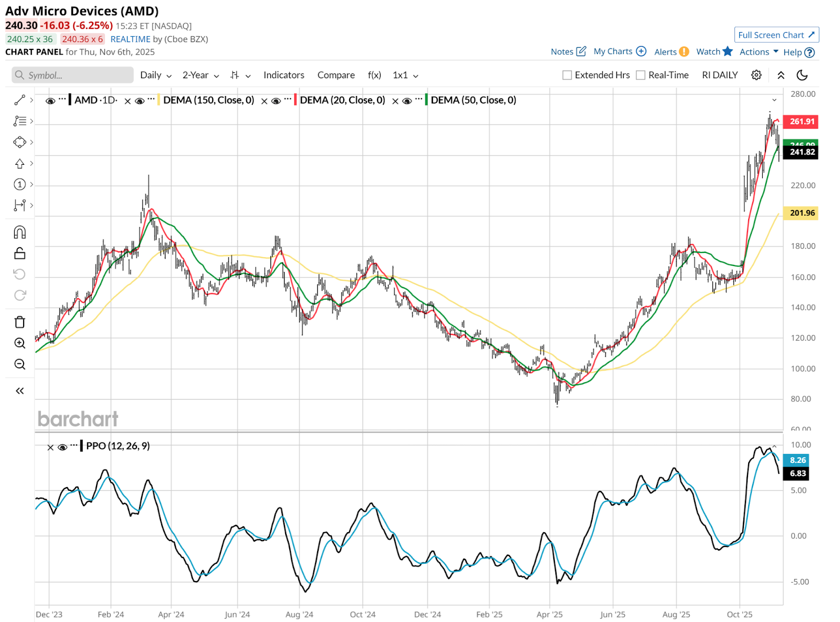Open the Daily frequency dropdown
Viewport: 840px width, 622px height.
pyautogui.click(x=155, y=75)
